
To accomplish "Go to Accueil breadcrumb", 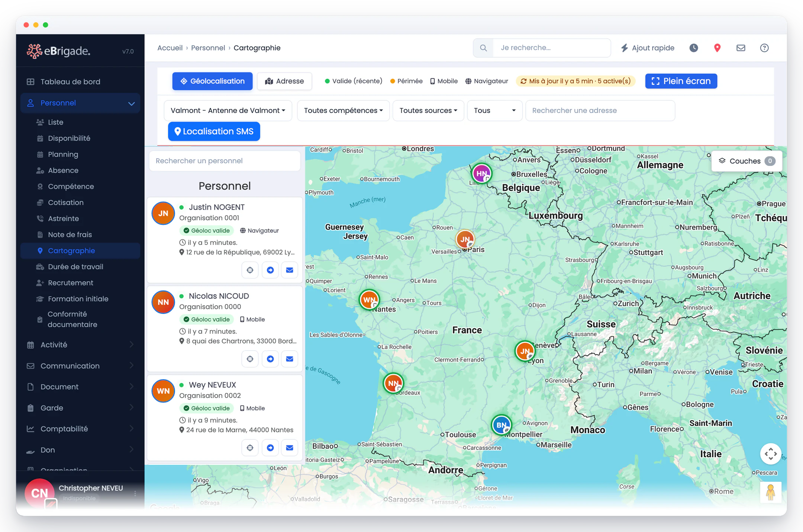I will (x=170, y=48).
